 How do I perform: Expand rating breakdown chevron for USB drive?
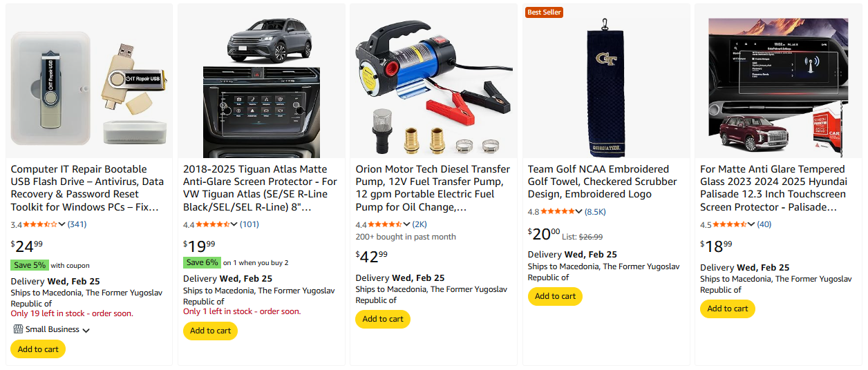tap(63, 224)
